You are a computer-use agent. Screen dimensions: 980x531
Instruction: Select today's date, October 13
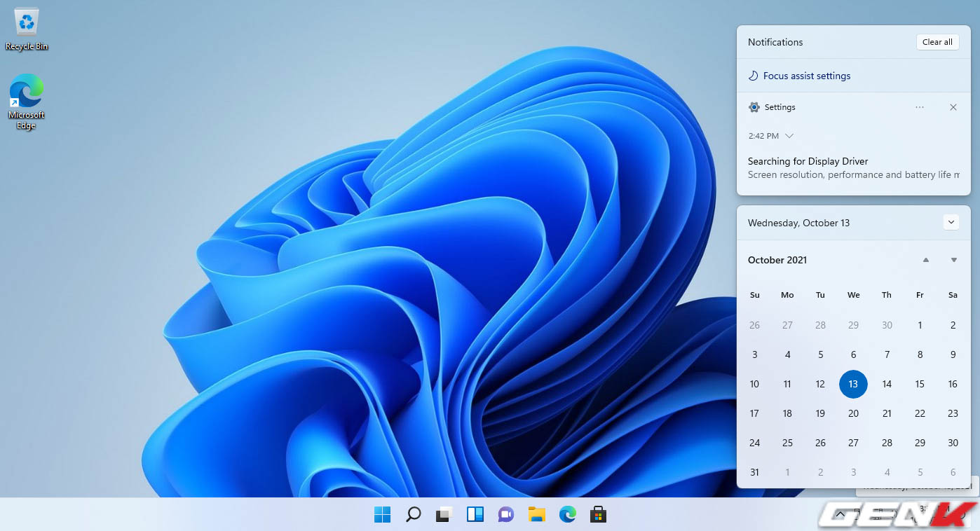pyautogui.click(x=853, y=384)
